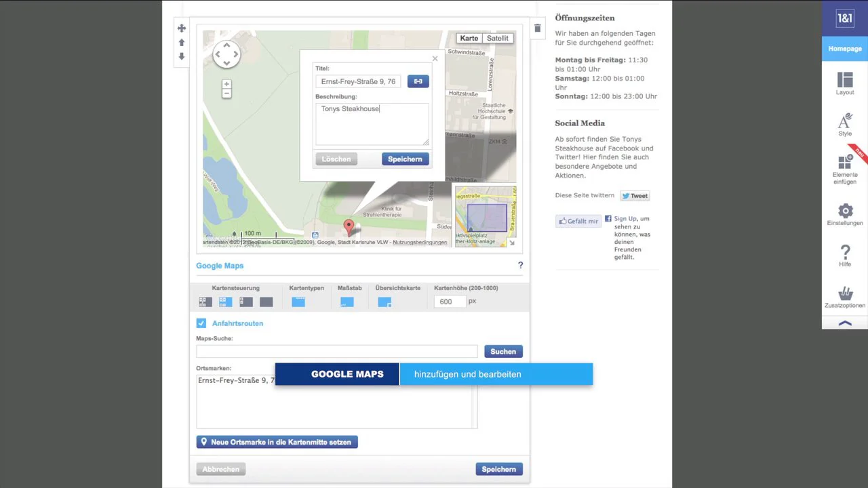This screenshot has height=488, width=868.
Task: Click the Maps-Suche search field
Action: click(x=337, y=351)
